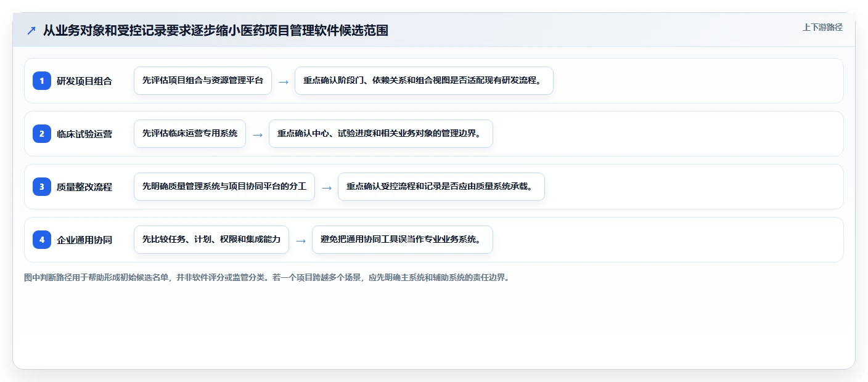Select the 避免把通用协同工具误当作专业业务系统 box
This screenshot has height=382, width=868.
tap(403, 240)
